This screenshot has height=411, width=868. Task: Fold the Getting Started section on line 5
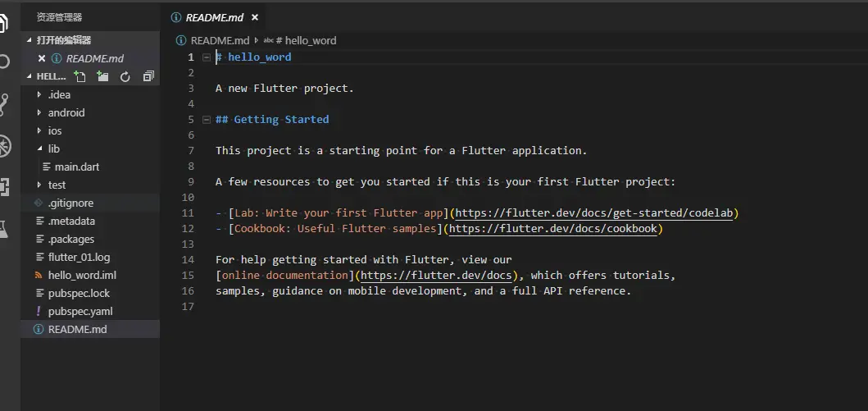(x=206, y=120)
